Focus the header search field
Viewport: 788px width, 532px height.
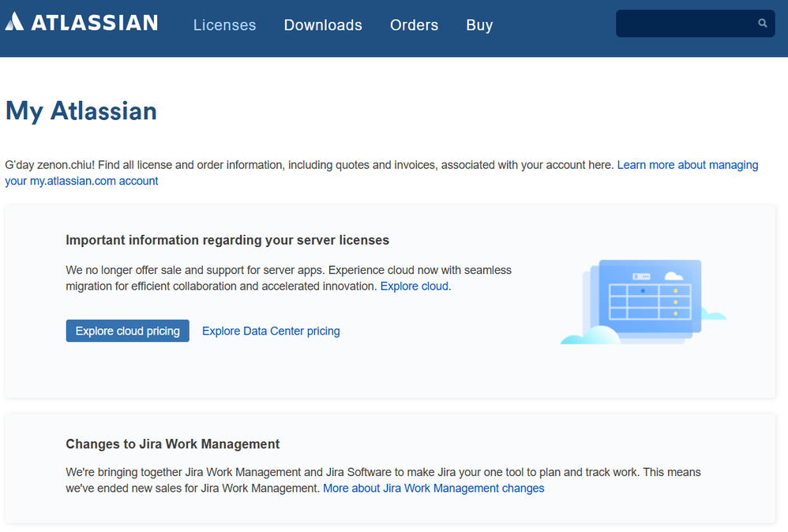click(x=695, y=23)
